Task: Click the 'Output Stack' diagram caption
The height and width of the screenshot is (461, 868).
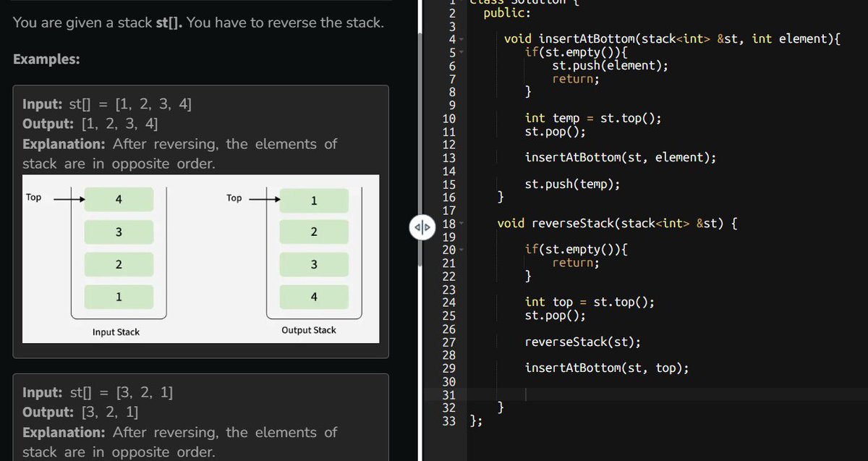Action: 309,330
